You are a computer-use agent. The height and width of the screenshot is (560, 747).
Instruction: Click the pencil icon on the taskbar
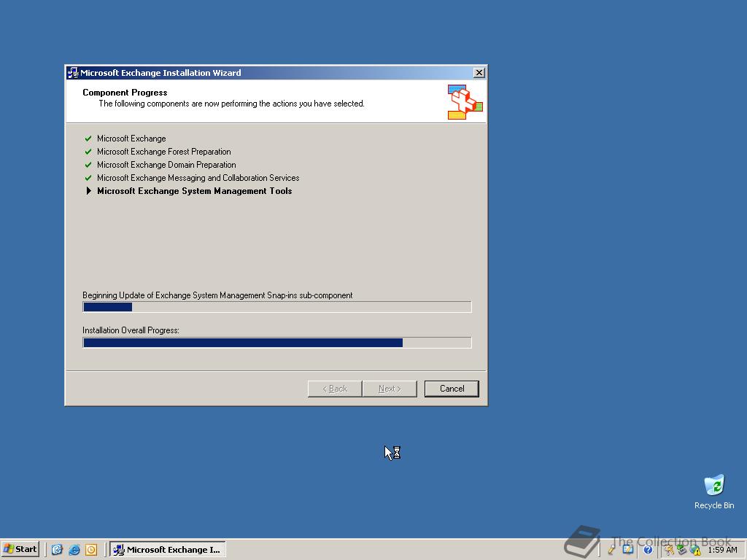coord(611,550)
